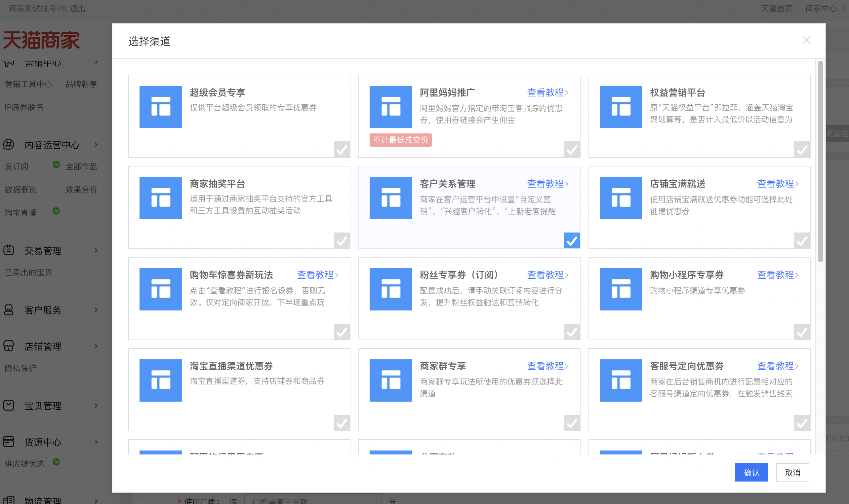Open the 已卖出的宝贝 sidebar item

click(x=28, y=272)
